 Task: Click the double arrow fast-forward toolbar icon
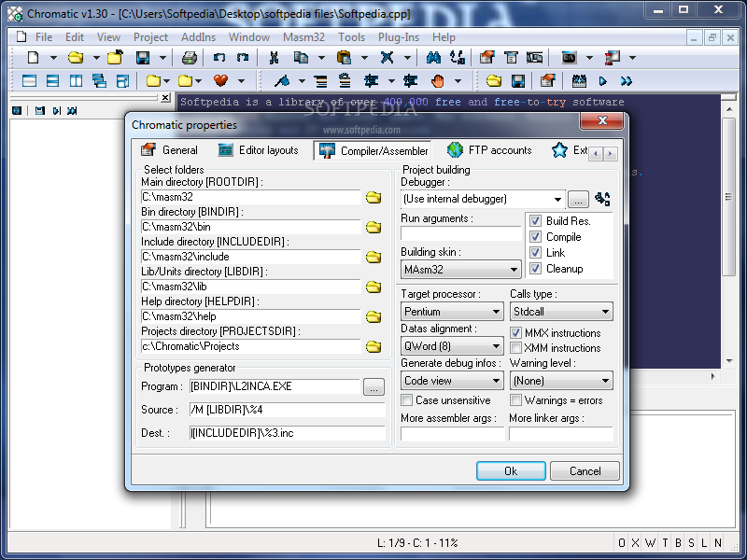coord(626,81)
